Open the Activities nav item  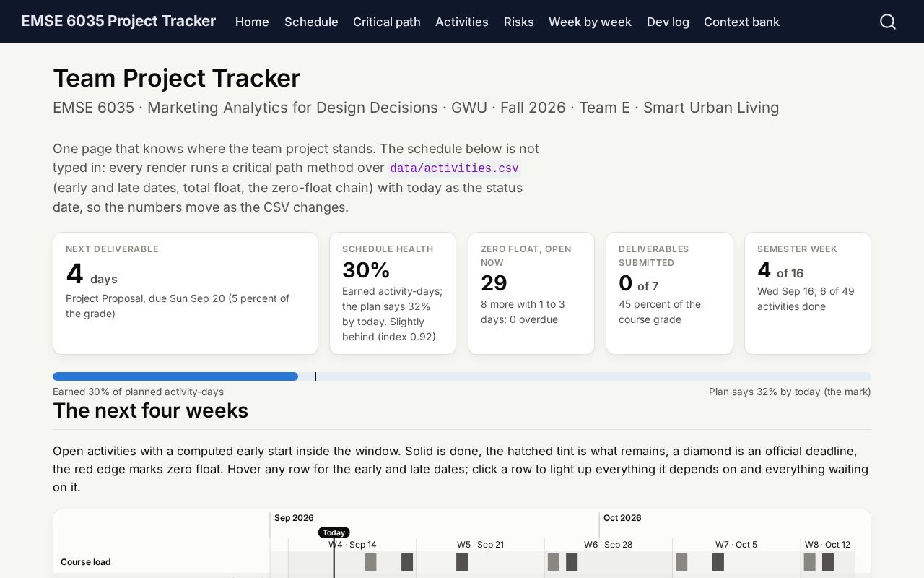pyautogui.click(x=462, y=22)
